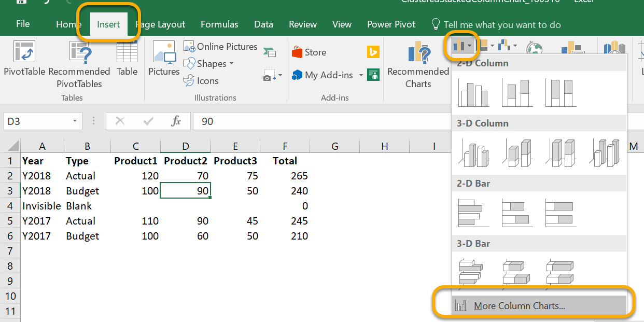This screenshot has width=644, height=322.
Task: Click More Column Charts… at the menu bottom
Action: coord(539,306)
